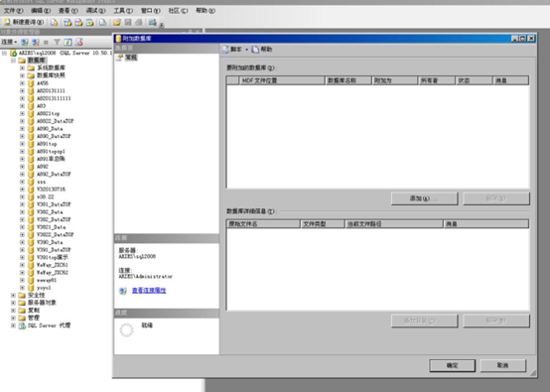Click the 帮助 help button in dialog
The width and height of the screenshot is (550, 392).
pos(262,50)
